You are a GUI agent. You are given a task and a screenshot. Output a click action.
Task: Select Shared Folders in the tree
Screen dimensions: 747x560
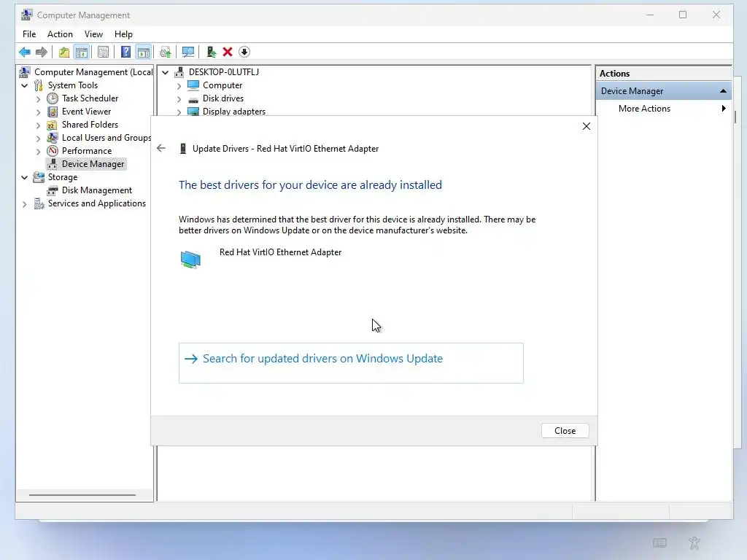pyautogui.click(x=90, y=124)
